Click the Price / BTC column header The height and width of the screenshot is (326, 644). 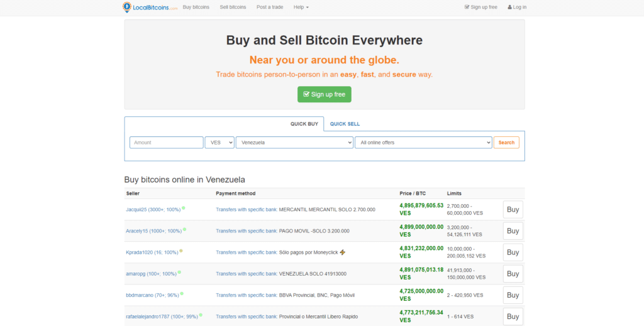[x=413, y=193]
